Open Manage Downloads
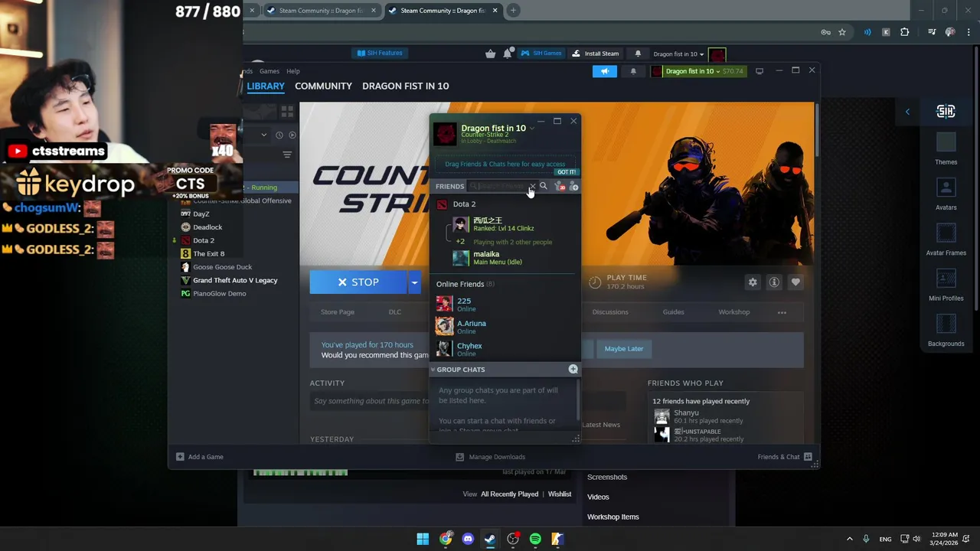 pos(490,457)
